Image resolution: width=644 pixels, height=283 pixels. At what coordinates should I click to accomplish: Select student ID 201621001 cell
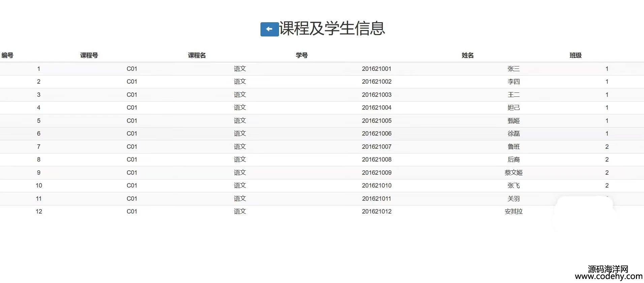tap(376, 69)
